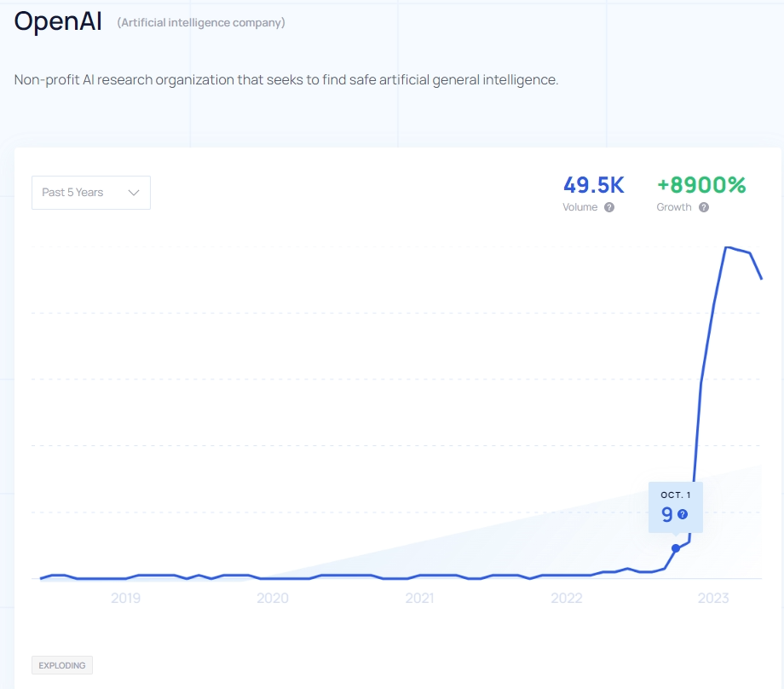784x689 pixels.
Task: Select the 2021 x-axis year label
Action: point(419,598)
